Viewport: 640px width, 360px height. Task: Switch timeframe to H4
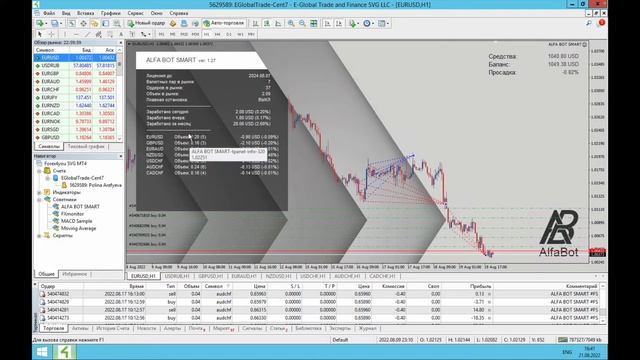pyautogui.click(x=218, y=34)
